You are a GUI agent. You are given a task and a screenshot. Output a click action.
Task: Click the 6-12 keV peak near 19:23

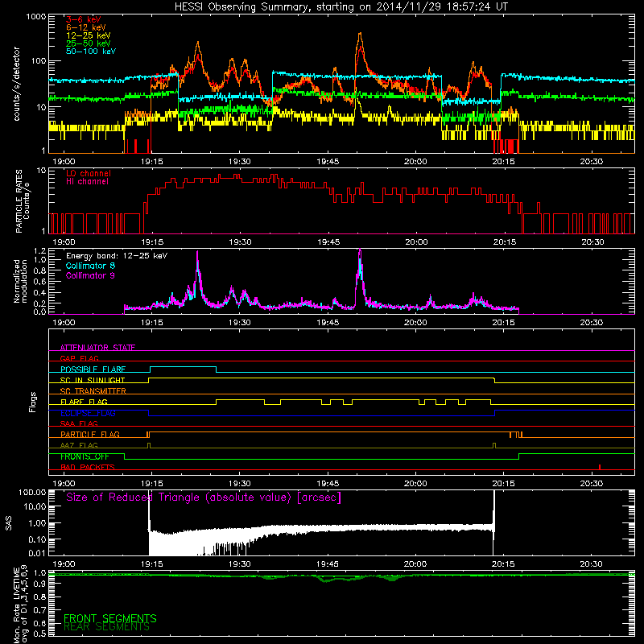198,43
